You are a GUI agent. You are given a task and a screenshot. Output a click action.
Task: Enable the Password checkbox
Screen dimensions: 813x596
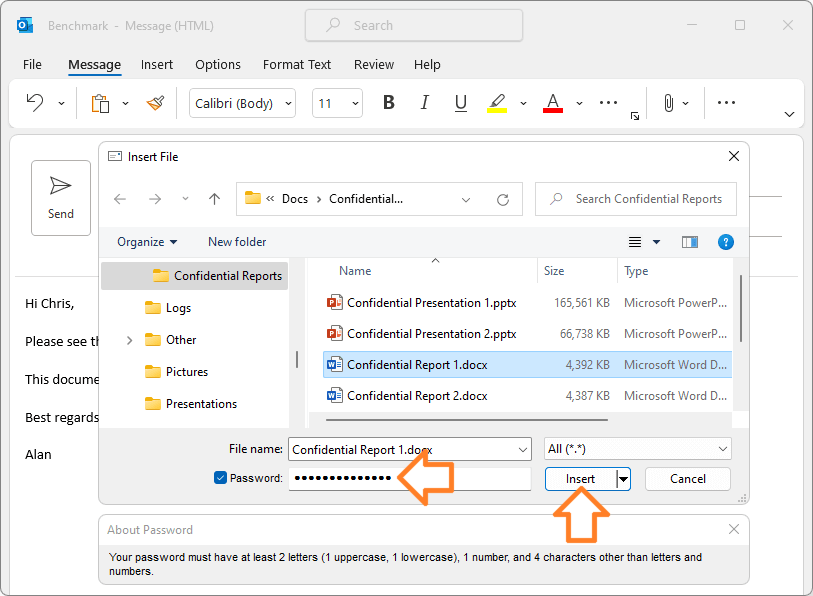coord(220,478)
